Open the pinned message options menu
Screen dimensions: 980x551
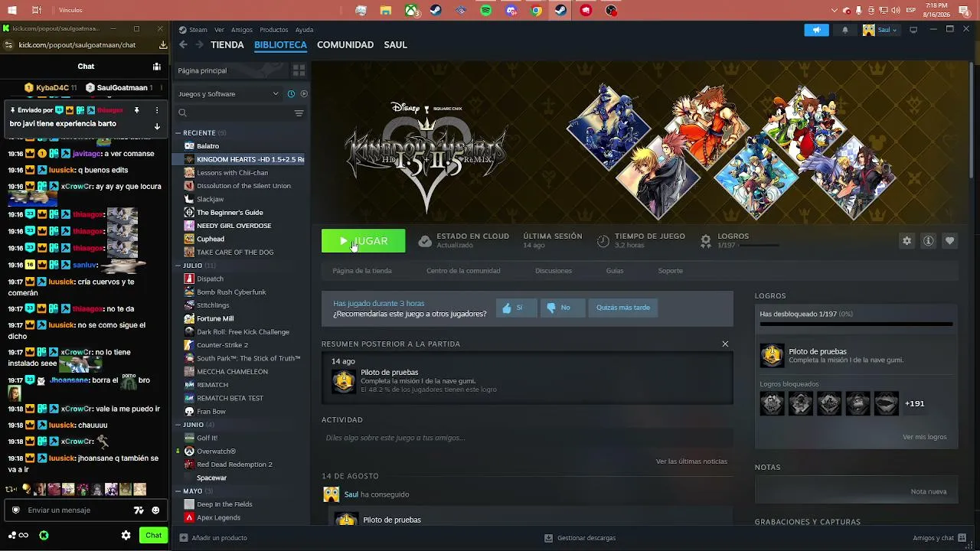157,110
